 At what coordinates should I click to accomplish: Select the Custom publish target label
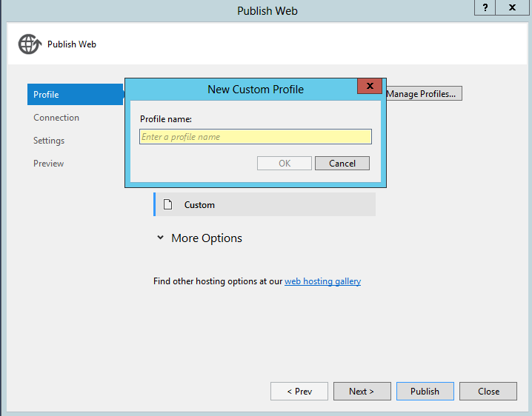[199, 205]
